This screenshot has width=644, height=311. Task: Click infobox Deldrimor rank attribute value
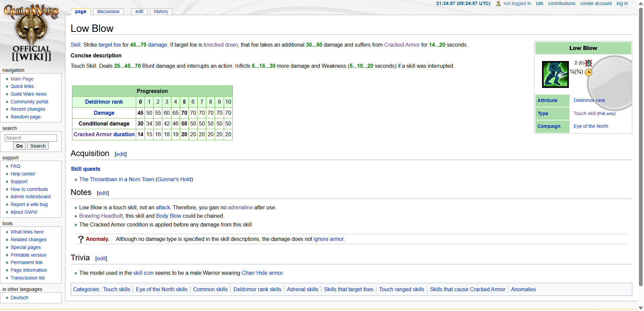[589, 100]
